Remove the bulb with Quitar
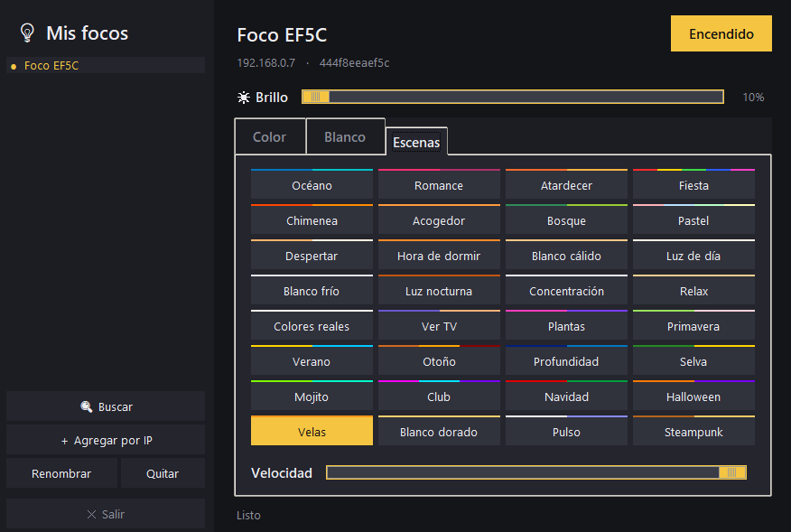The width and height of the screenshot is (791, 532). [163, 473]
